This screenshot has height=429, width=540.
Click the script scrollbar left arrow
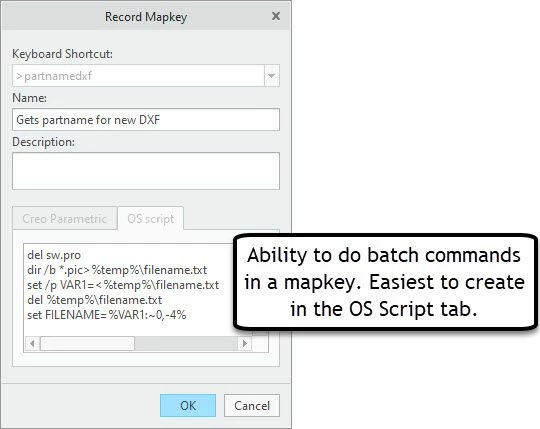[32, 344]
